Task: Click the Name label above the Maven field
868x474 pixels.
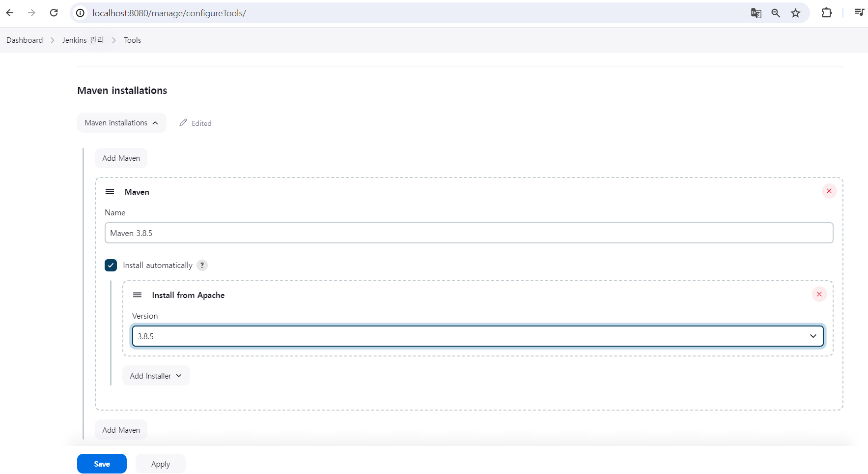Action: [x=115, y=213]
